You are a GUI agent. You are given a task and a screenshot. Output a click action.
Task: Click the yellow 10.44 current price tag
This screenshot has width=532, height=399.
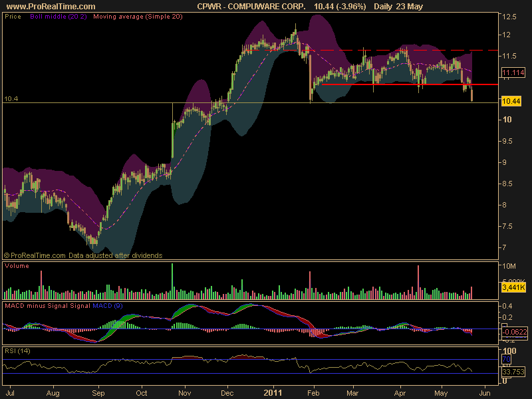click(511, 101)
